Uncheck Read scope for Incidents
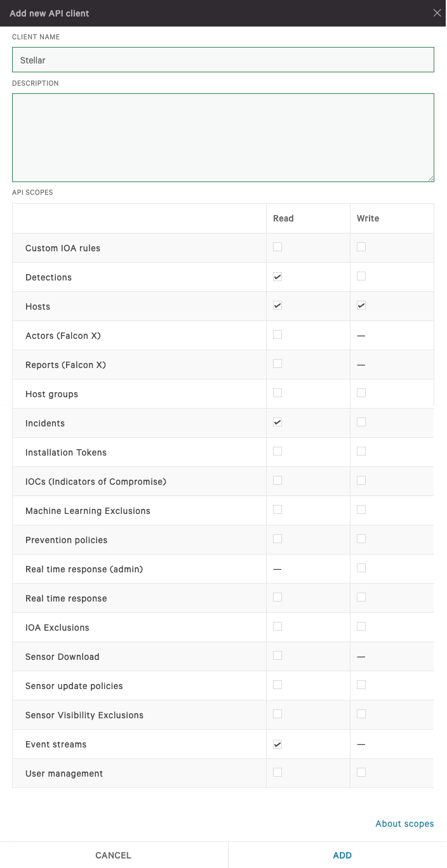The width and height of the screenshot is (447, 868). tap(277, 422)
